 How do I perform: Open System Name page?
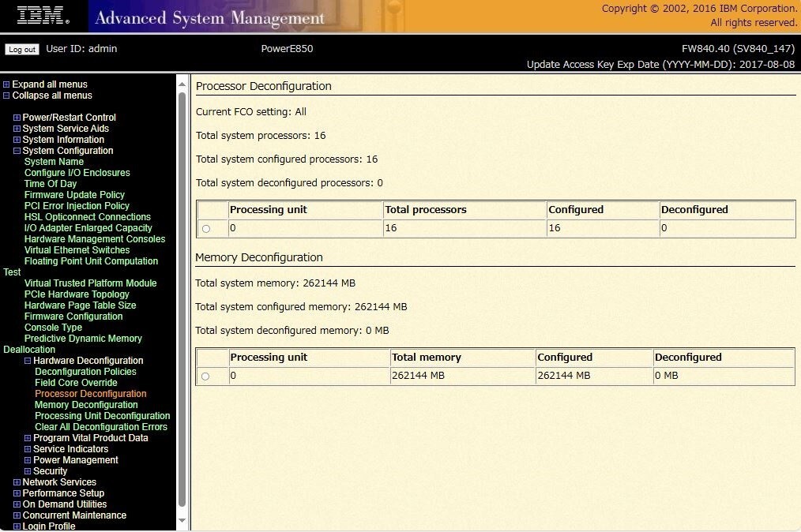[x=55, y=162]
